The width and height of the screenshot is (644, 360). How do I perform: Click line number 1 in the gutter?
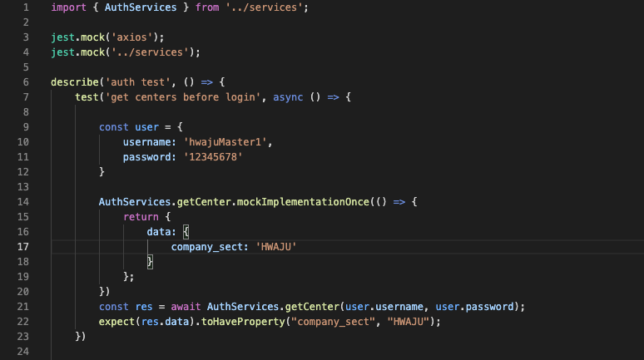click(x=26, y=7)
